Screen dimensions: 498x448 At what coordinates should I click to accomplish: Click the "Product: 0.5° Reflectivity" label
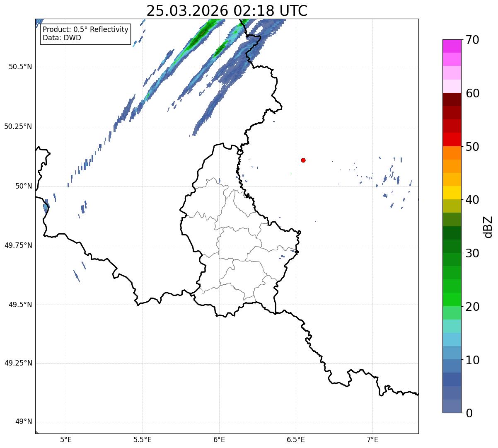point(86,30)
